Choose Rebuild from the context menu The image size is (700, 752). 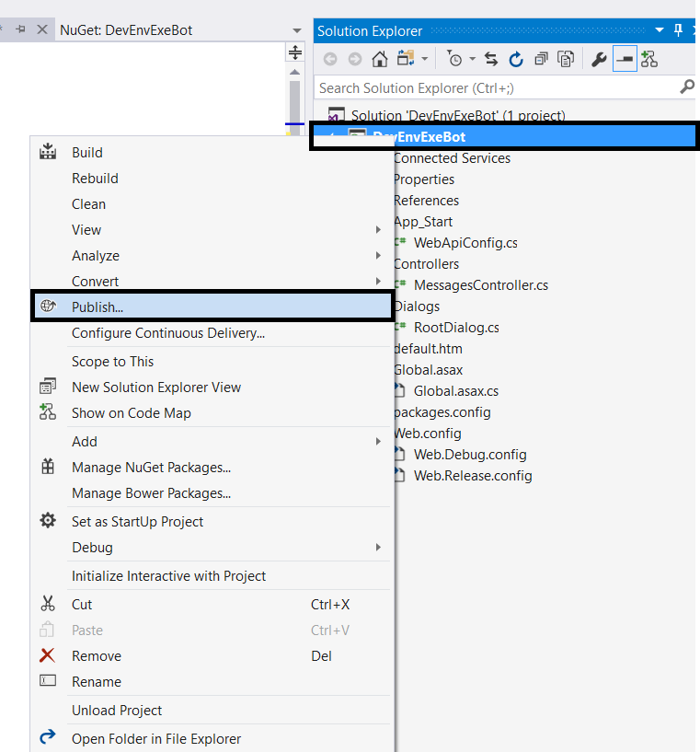pos(95,179)
